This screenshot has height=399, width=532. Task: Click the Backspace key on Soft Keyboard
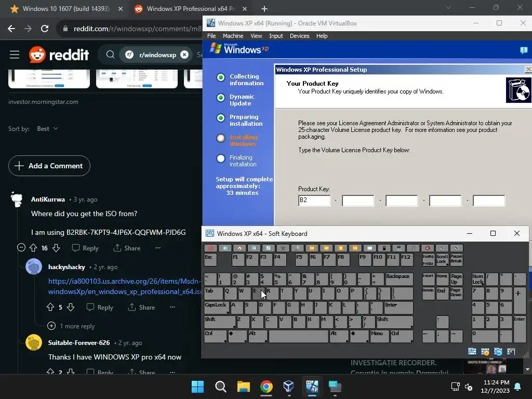(x=400, y=279)
